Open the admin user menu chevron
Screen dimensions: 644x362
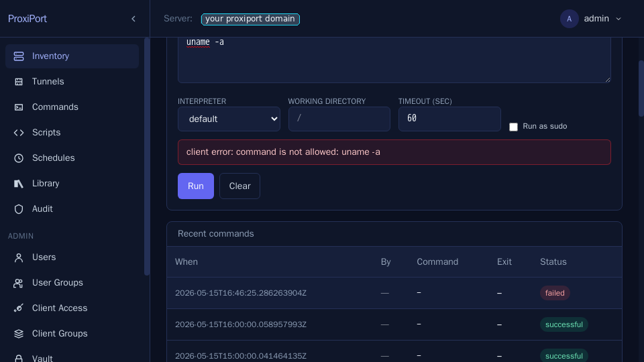619,19
